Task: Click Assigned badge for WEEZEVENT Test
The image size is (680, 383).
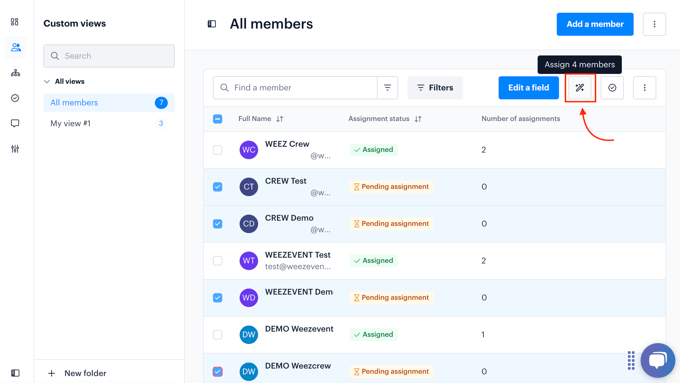Action: coord(374,261)
